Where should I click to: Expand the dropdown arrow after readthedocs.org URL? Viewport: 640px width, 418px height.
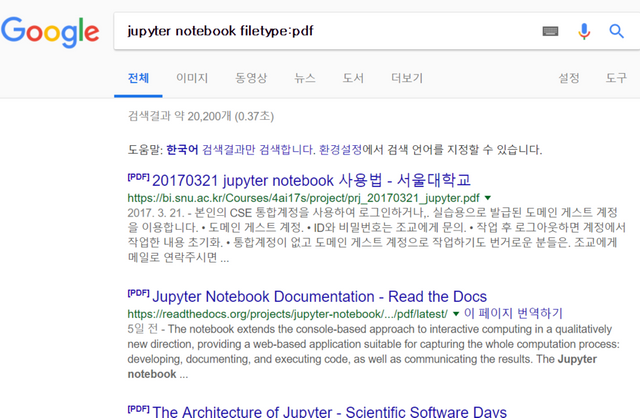456,314
